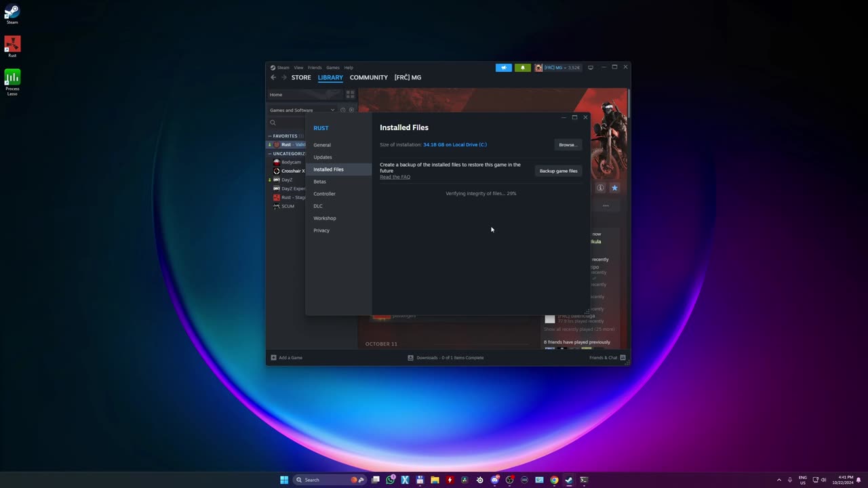Open File Explorer from the taskbar
Screen dimensions: 868x488
click(x=435, y=480)
